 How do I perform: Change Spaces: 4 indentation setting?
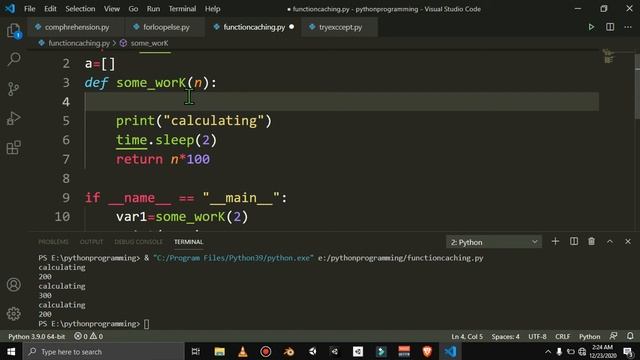click(505, 336)
